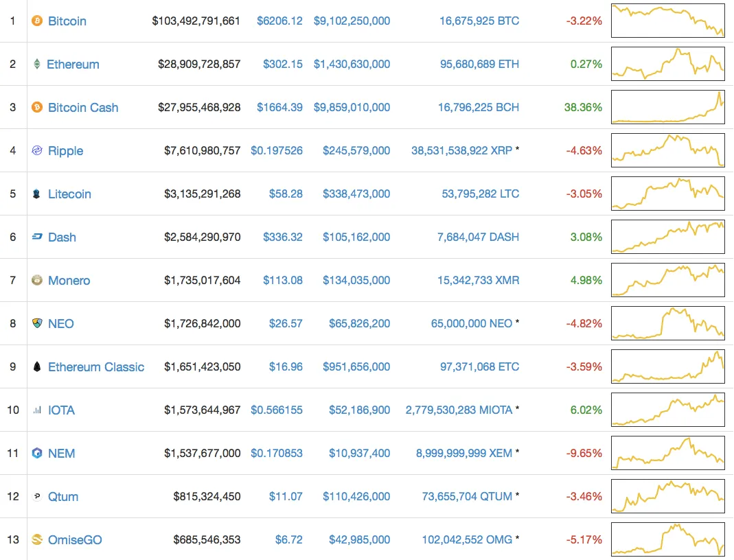
Task: Click circulating supply 95,680,689 ETH
Action: pos(479,64)
